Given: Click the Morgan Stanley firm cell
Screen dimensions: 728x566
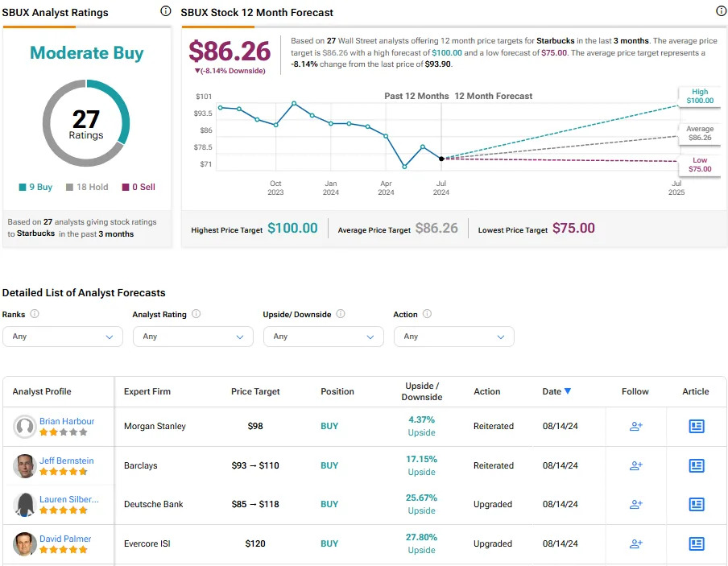Looking at the screenshot, I should pyautogui.click(x=155, y=426).
